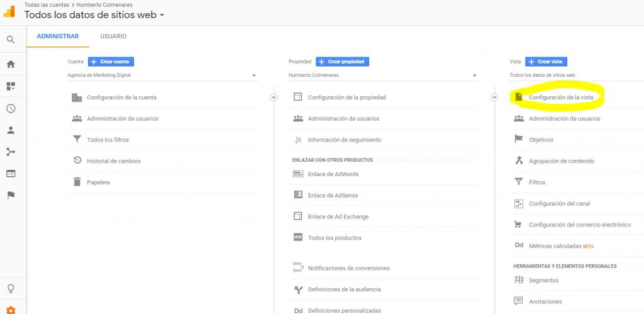Click trash icon beside Papelera
The height and width of the screenshot is (314, 644).
click(x=77, y=182)
